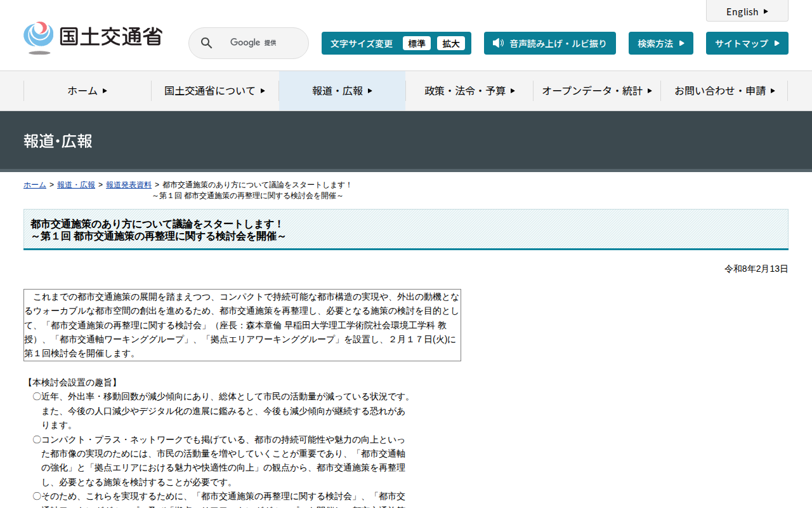This screenshot has height=508, width=812.
Task: Follow the 報道・広報 breadcrumb link
Action: pyautogui.click(x=76, y=185)
